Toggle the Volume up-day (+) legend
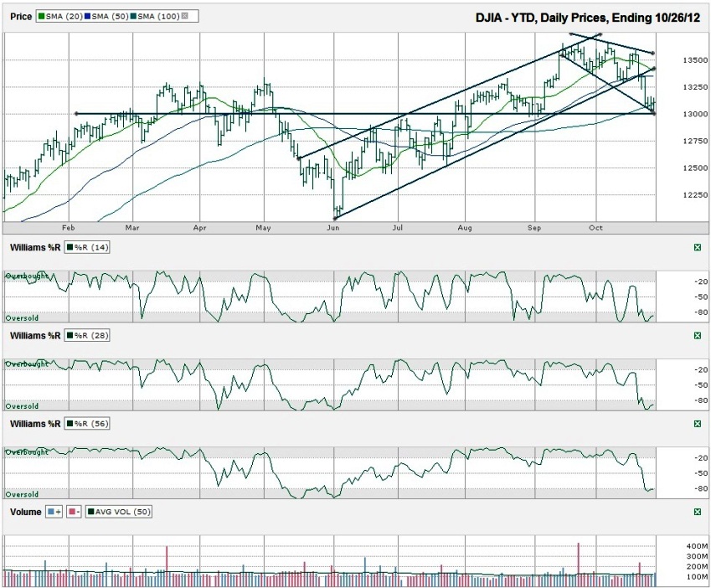 pyautogui.click(x=54, y=512)
